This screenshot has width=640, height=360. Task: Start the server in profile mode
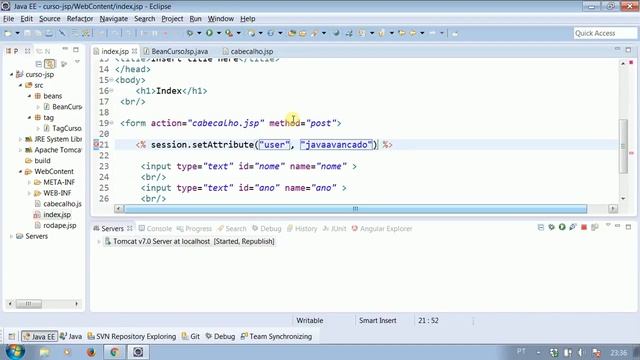click(x=573, y=227)
